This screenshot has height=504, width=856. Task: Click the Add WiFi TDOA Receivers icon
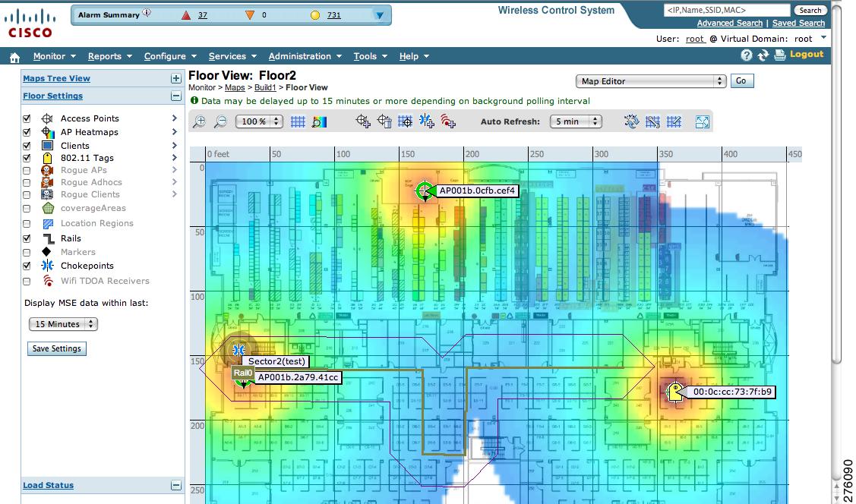tap(448, 121)
